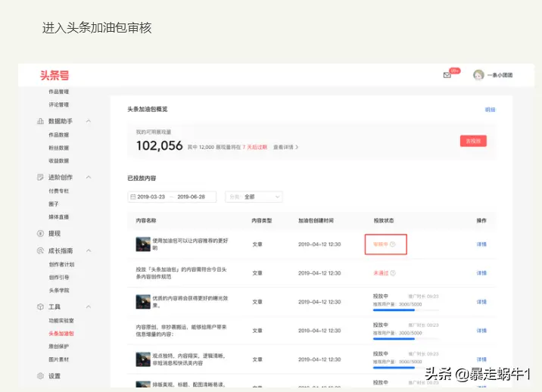Select 头条加油包 in the sidebar menu
542x392 pixels.
[61, 333]
